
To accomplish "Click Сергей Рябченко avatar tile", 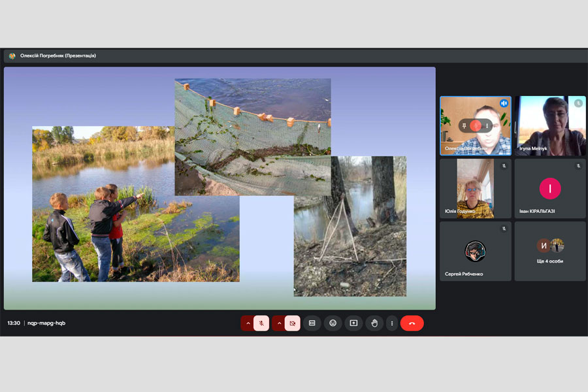I will coord(476,251).
